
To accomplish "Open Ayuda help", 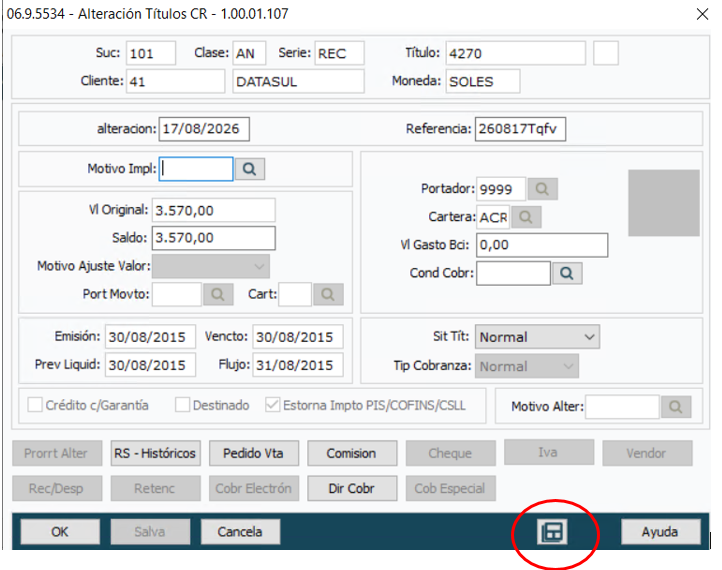I will [660, 532].
